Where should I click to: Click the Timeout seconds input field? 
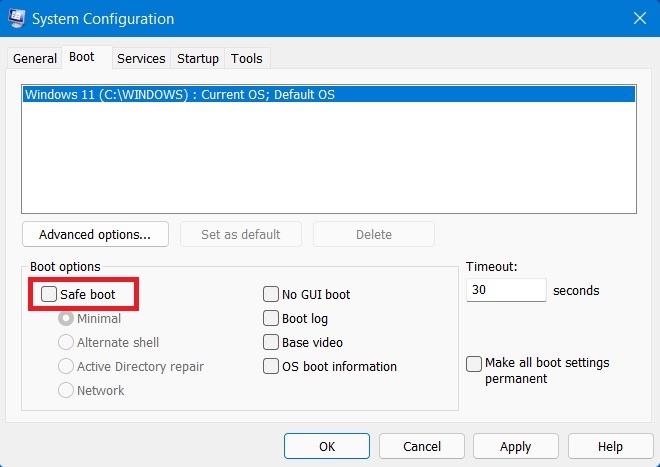pos(506,290)
